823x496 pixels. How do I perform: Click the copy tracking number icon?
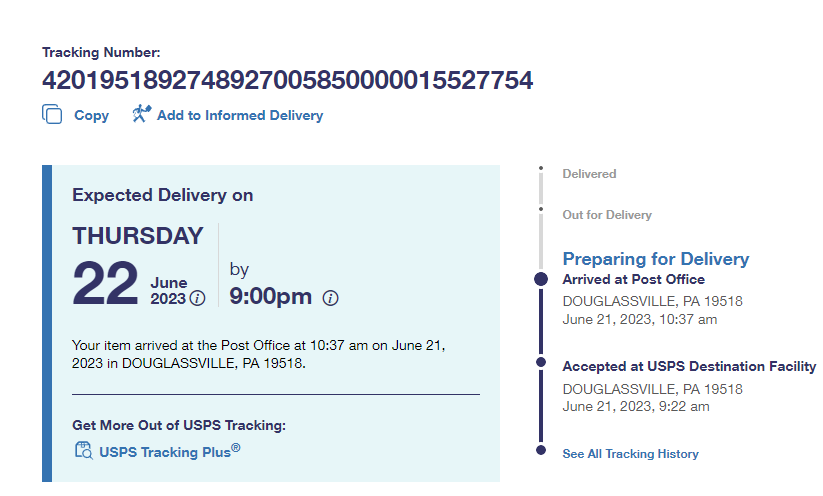coord(52,115)
